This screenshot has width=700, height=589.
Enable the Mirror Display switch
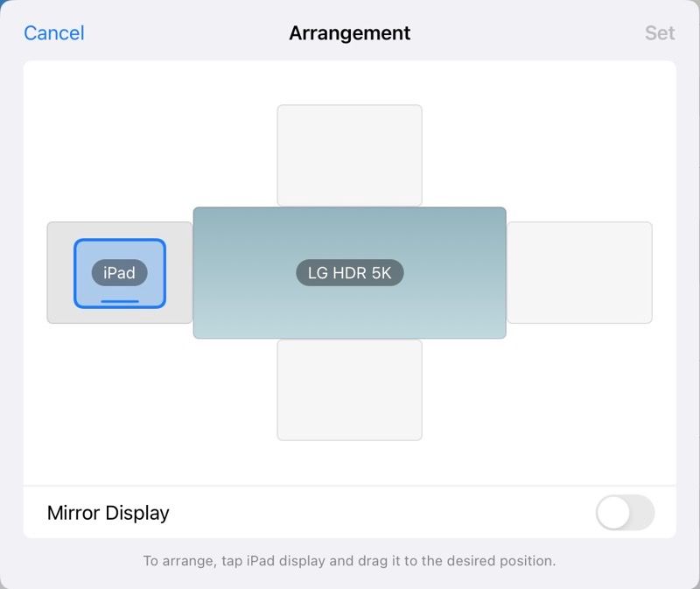click(625, 513)
